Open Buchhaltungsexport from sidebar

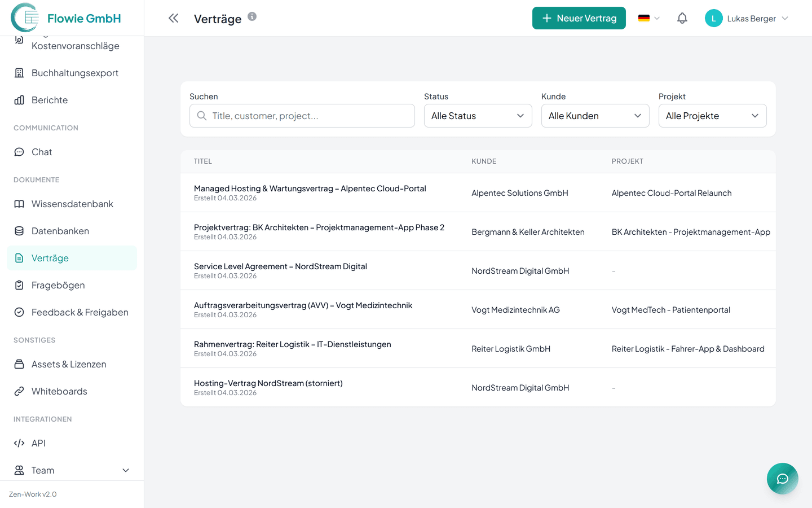click(x=75, y=72)
